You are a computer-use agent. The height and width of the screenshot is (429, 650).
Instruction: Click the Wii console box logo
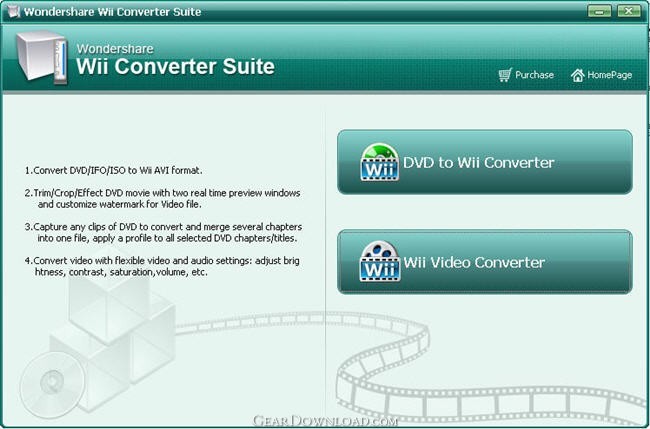click(41, 57)
